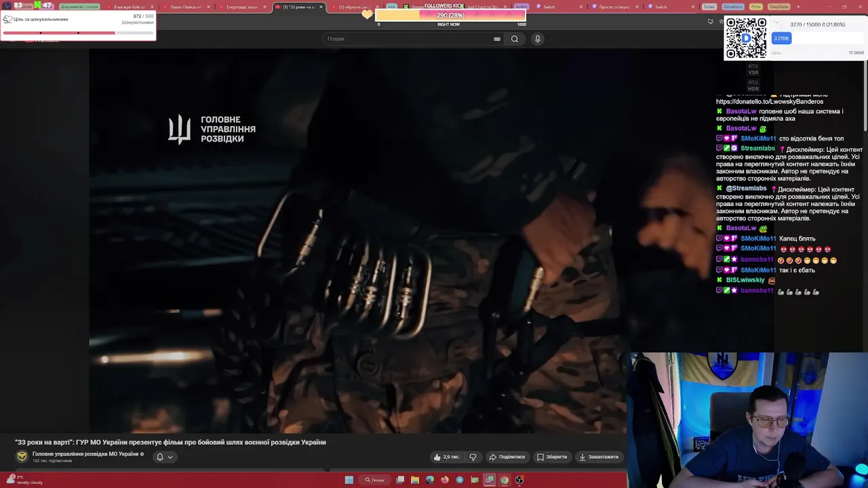Open the Dota2 bookmark
The width and height of the screenshot is (868, 488).
point(709,7)
